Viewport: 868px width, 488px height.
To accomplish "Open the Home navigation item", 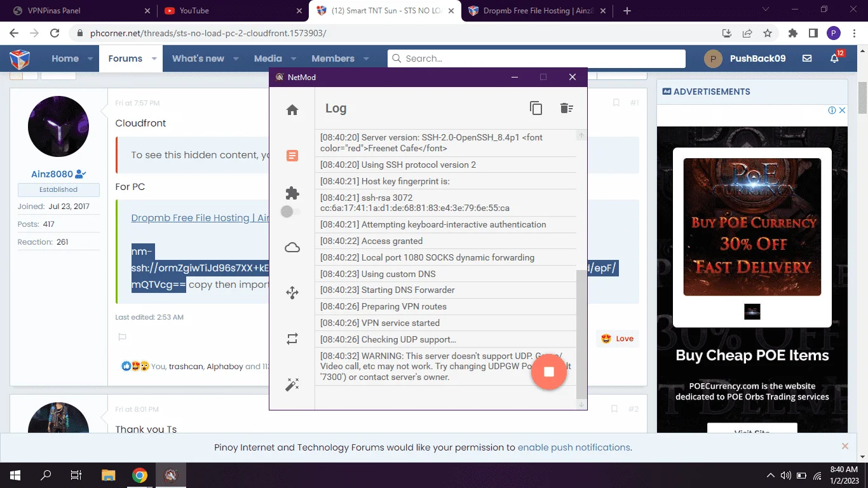I will (x=65, y=58).
